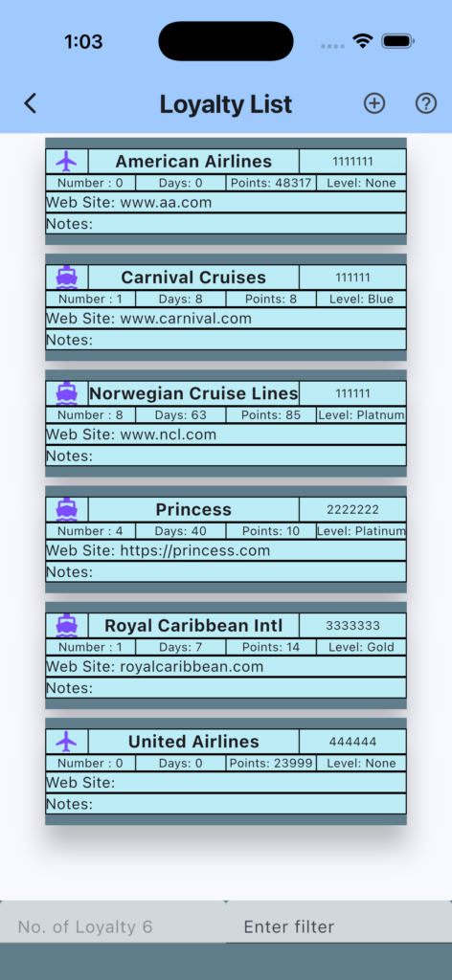Image resolution: width=452 pixels, height=980 pixels.
Task: Open the American Airlines entry title
Action: tap(193, 161)
